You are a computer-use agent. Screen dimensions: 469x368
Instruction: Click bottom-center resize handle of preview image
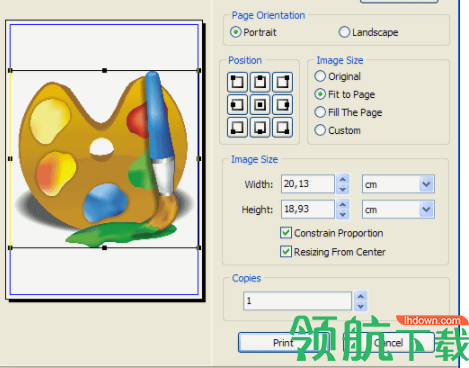coord(104,248)
